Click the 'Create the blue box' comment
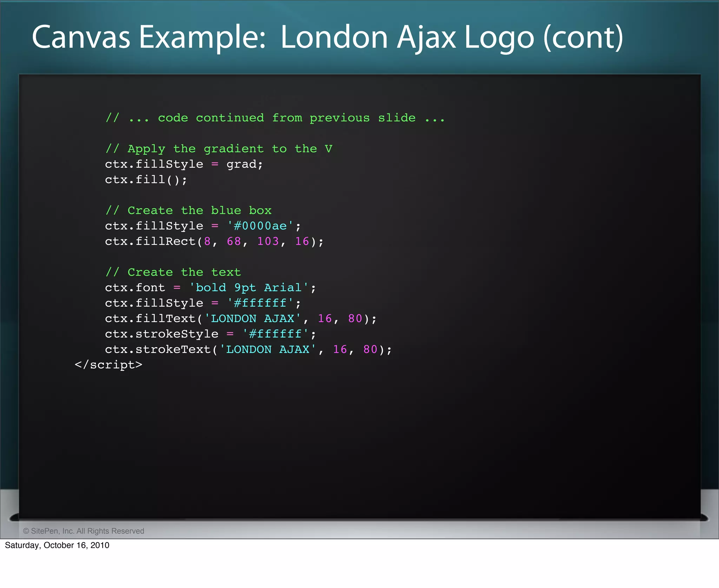The height and width of the screenshot is (588, 719). [x=189, y=211]
